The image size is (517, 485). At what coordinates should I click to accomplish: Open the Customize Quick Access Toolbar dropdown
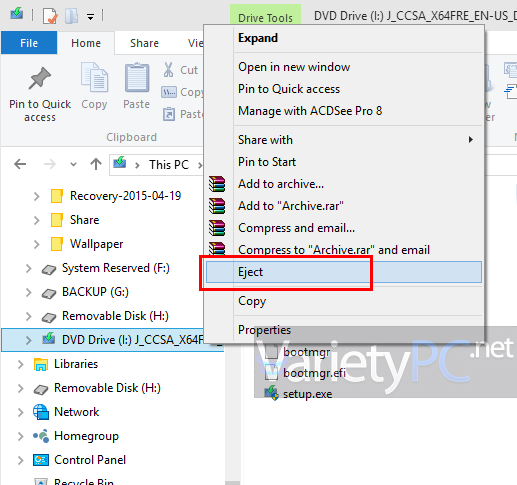point(90,16)
